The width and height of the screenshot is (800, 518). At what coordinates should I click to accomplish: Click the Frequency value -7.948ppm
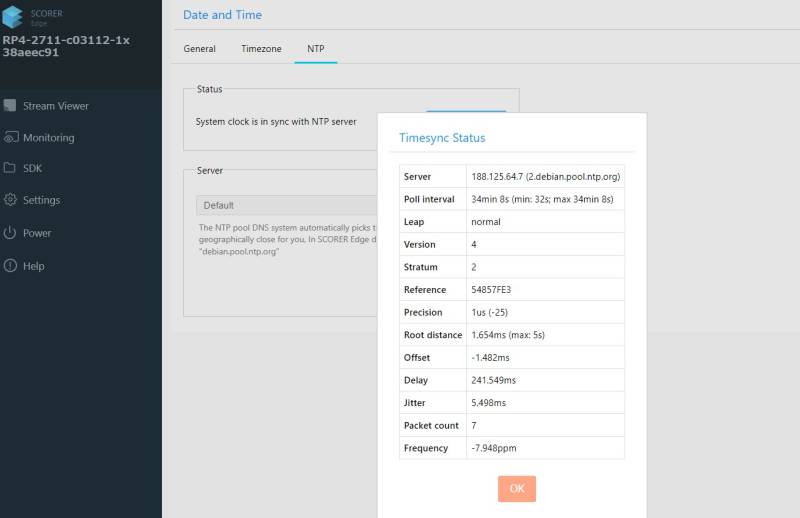[494, 448]
